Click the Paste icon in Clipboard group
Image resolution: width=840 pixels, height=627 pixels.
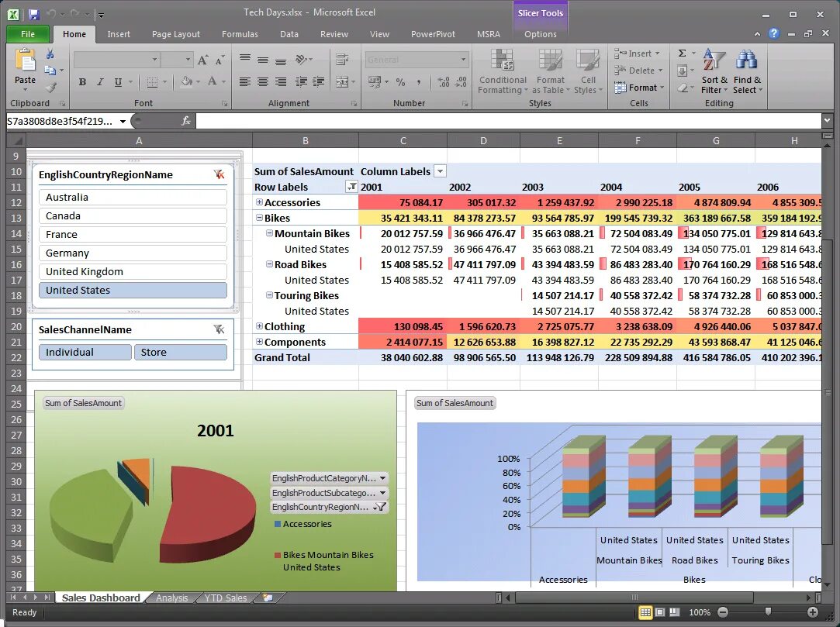(x=25, y=60)
